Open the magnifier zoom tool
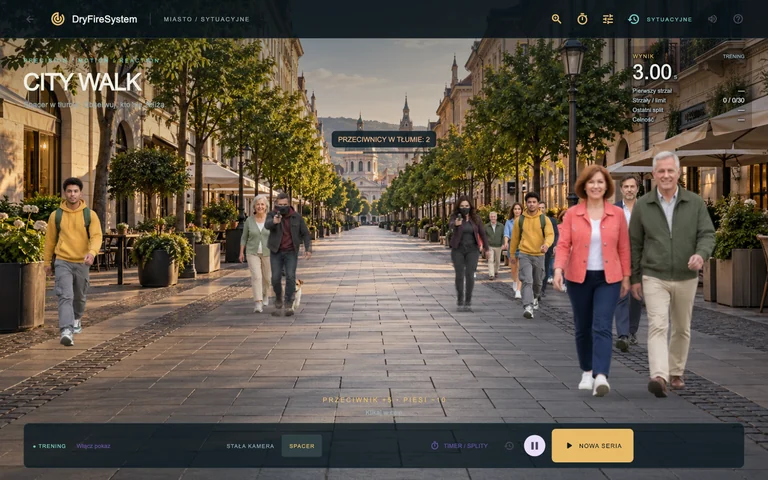Viewport: 768px width, 480px height. pyautogui.click(x=556, y=19)
